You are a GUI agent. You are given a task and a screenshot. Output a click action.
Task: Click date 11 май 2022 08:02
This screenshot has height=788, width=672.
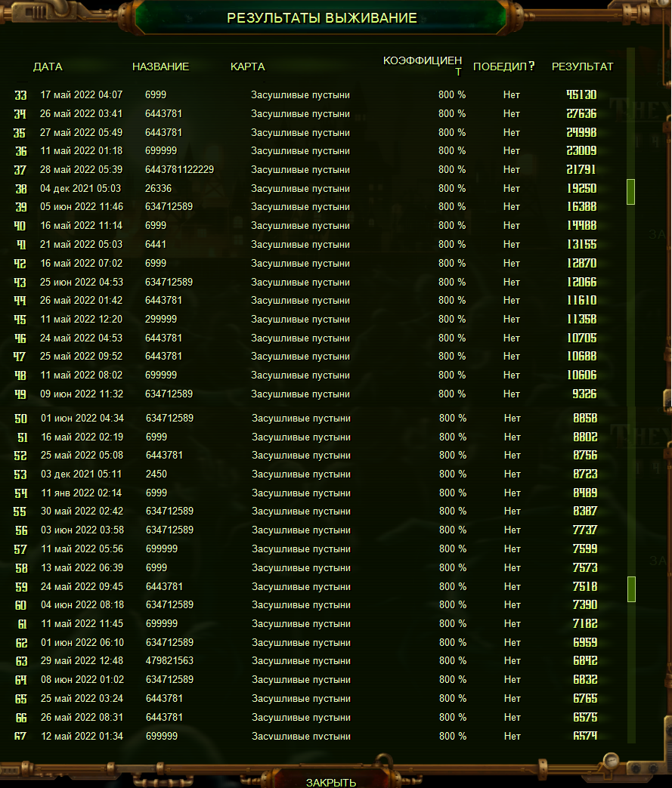point(81,375)
